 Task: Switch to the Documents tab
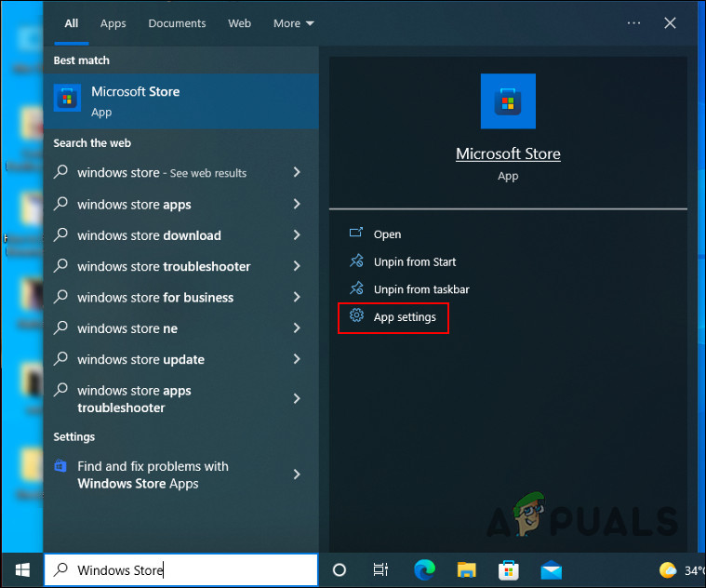coord(177,23)
